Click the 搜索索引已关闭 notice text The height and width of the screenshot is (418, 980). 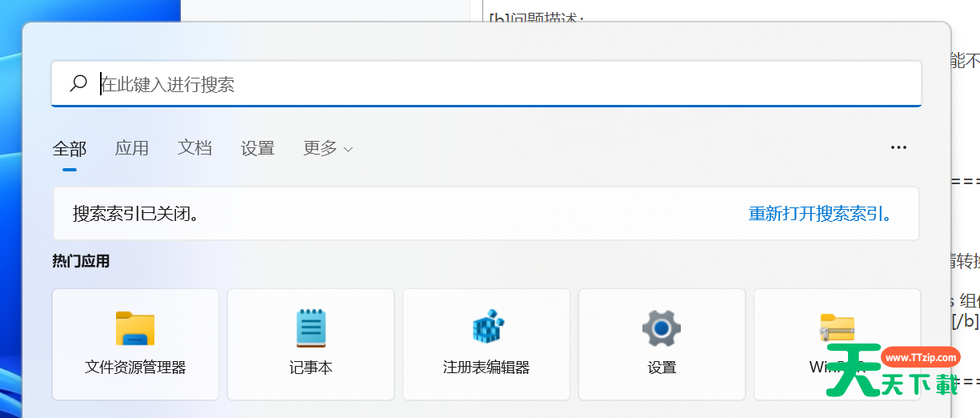pyautogui.click(x=136, y=214)
